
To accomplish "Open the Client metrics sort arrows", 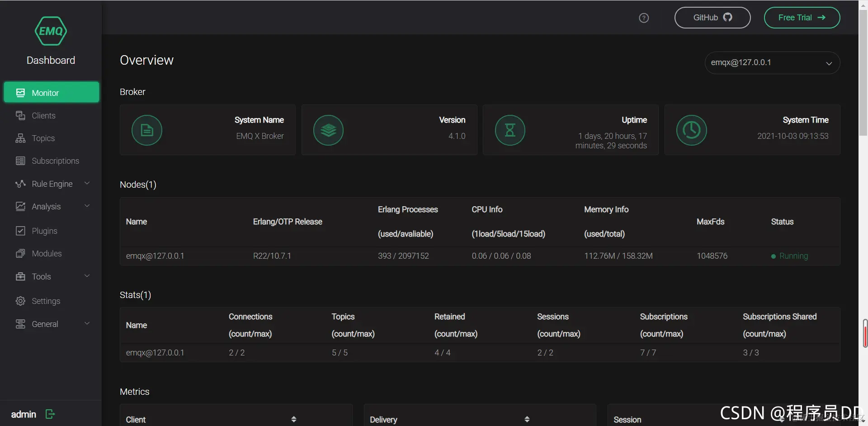I will point(294,419).
